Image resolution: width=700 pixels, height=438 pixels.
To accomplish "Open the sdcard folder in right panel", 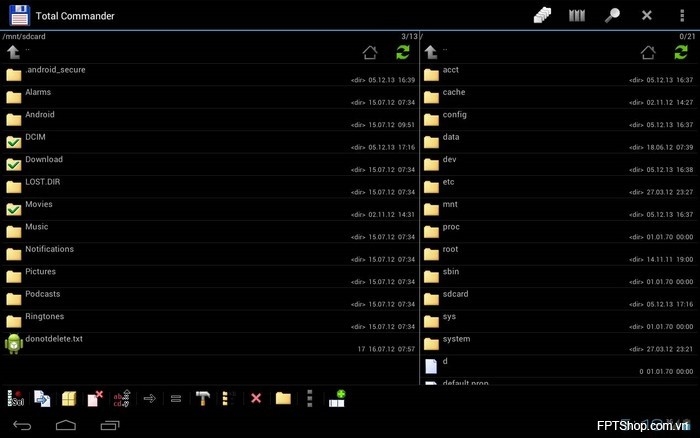I will pos(559,299).
